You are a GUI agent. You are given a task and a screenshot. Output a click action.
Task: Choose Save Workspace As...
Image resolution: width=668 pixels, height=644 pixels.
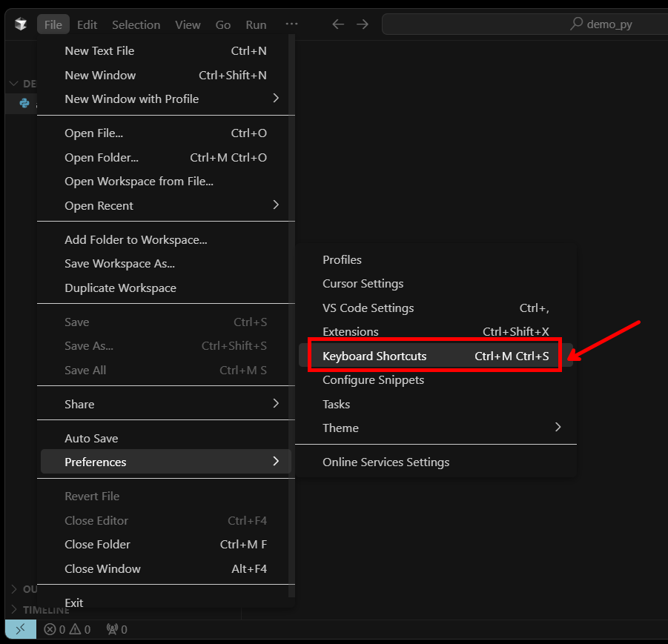[166, 264]
